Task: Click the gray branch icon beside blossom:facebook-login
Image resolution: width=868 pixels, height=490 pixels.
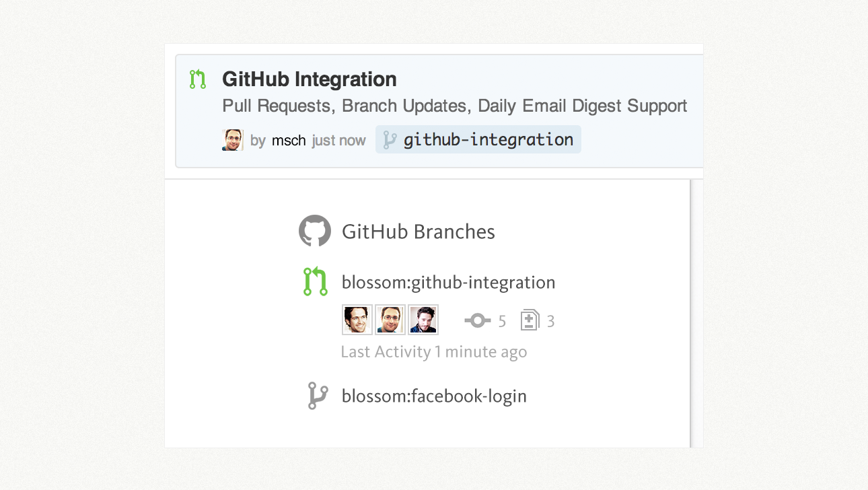Action: pos(318,396)
